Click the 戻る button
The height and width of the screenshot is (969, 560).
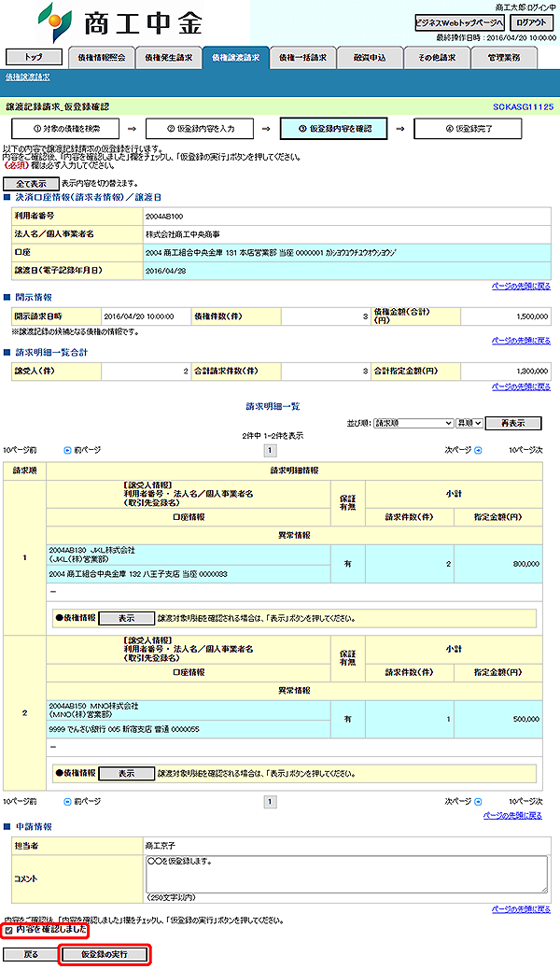click(x=31, y=954)
